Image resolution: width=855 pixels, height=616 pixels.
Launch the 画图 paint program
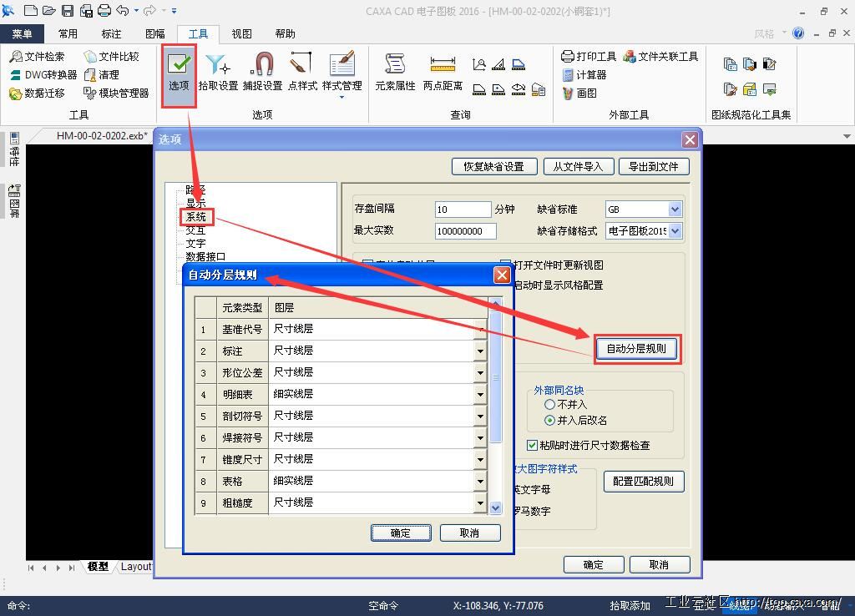pyautogui.click(x=579, y=93)
